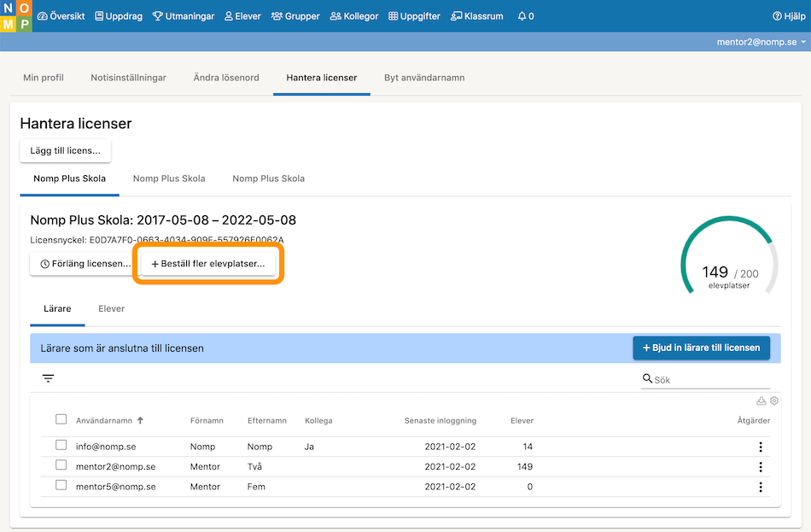Screen dimensions: 811x532
Task: Switch to Ändra lösenord tab
Action: pyautogui.click(x=226, y=78)
